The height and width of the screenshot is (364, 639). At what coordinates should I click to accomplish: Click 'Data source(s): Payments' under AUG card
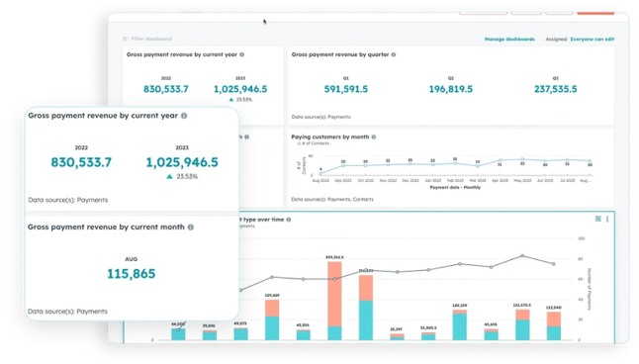tap(67, 312)
